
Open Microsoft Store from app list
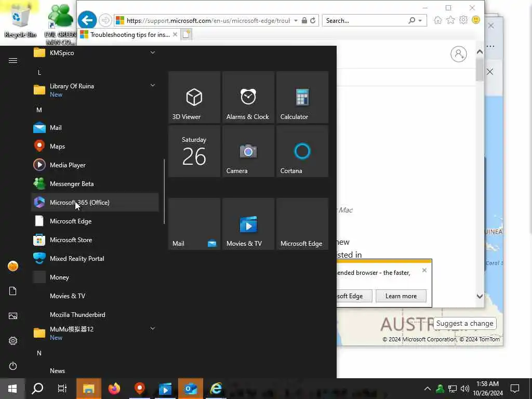pos(95,240)
